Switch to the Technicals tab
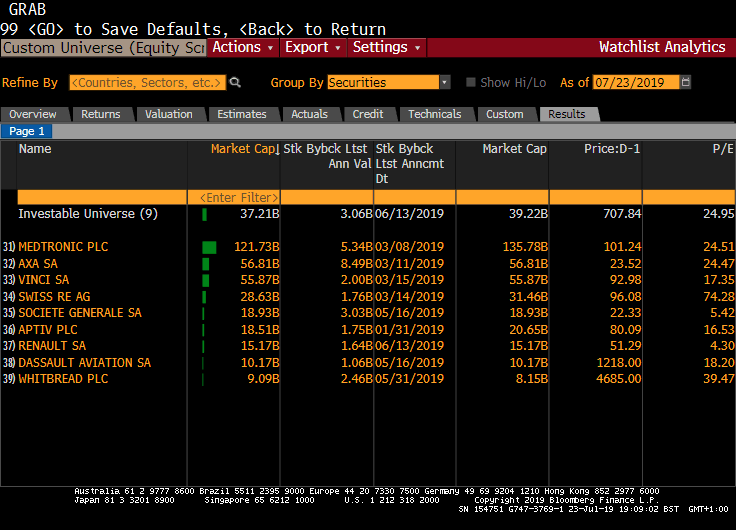Image resolution: width=736 pixels, height=530 pixels. (434, 114)
